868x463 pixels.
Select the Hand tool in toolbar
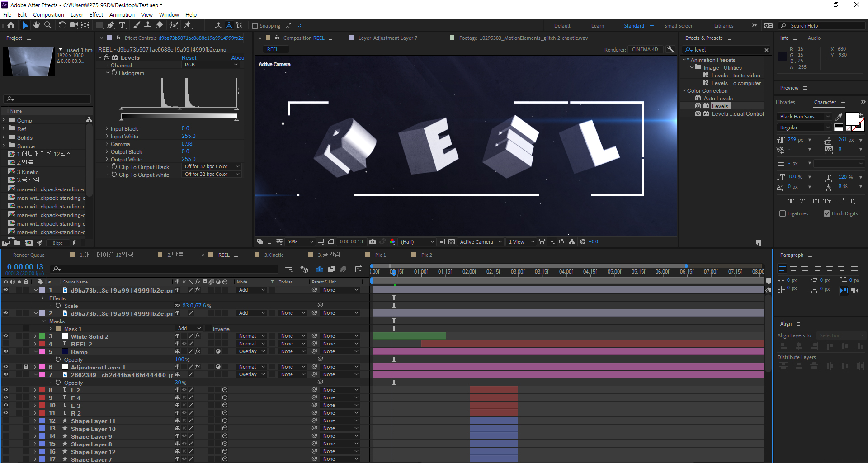(x=37, y=25)
